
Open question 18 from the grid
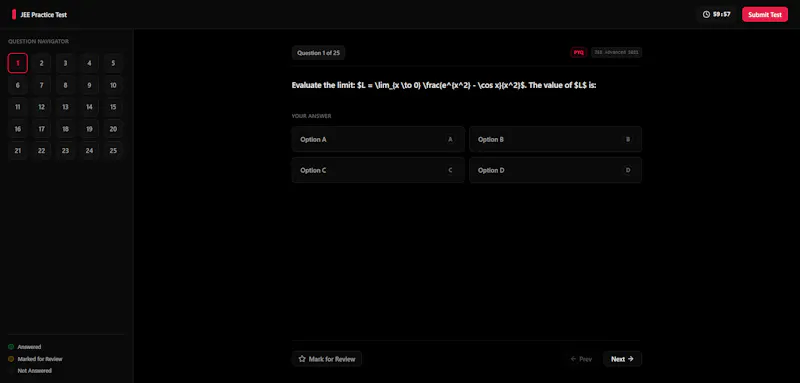coord(65,129)
